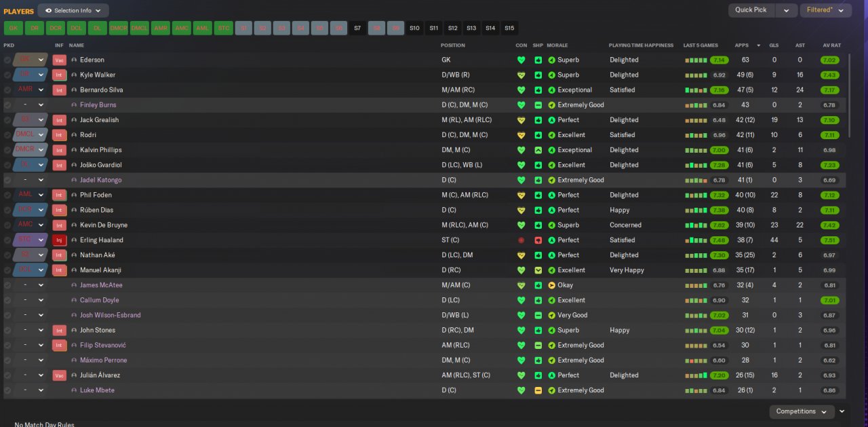Image resolution: width=868 pixels, height=427 pixels.
Task: Open Bernardo Silva's AMR position dropdown
Action: [x=31, y=90]
